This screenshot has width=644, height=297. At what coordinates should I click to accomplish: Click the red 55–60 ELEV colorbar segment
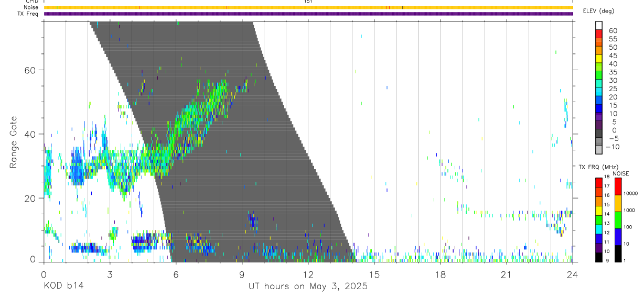pos(599,34)
